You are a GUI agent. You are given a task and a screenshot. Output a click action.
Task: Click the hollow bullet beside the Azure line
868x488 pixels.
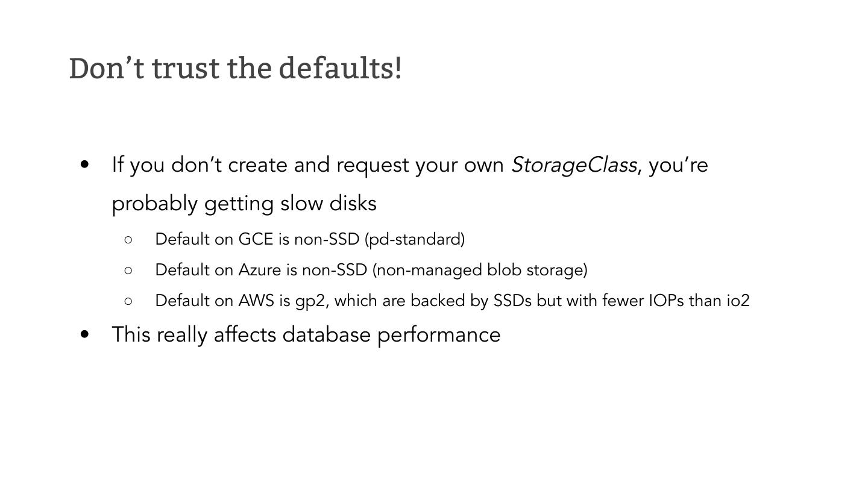[x=128, y=271]
